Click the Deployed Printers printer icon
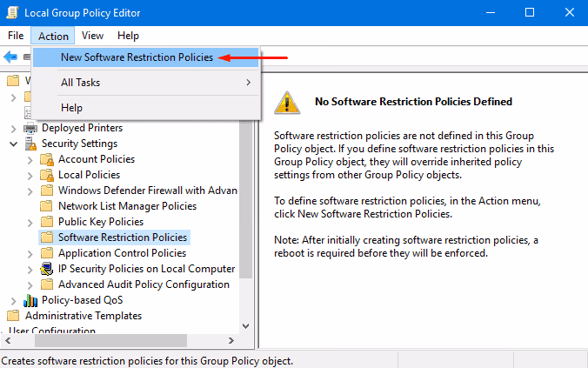 (x=30, y=128)
